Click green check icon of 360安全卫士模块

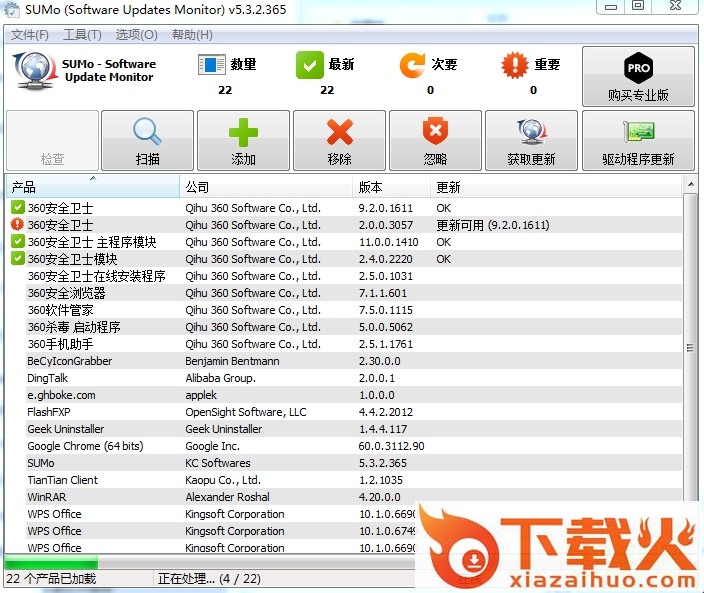pyautogui.click(x=18, y=258)
